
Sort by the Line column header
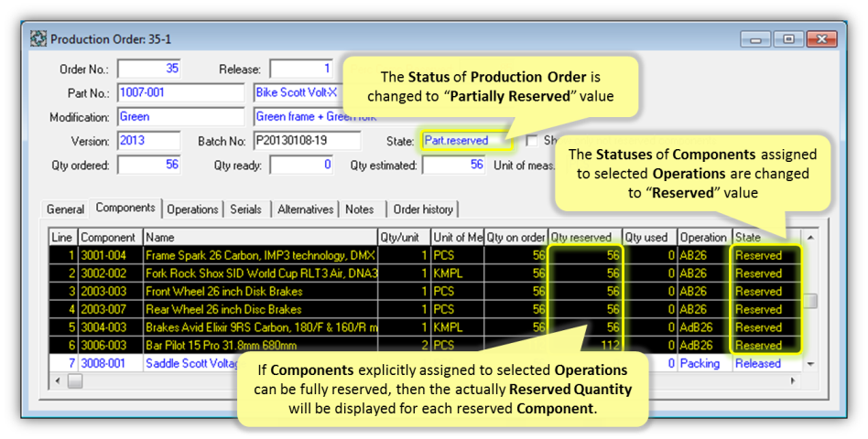(x=63, y=237)
